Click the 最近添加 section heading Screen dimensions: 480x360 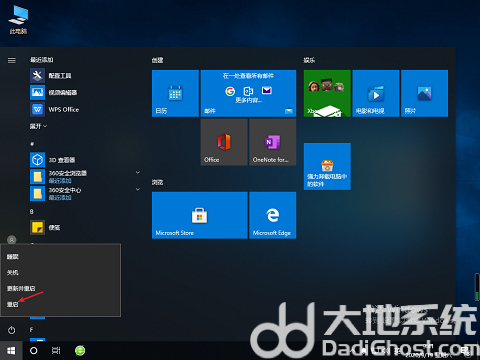click(x=42, y=60)
